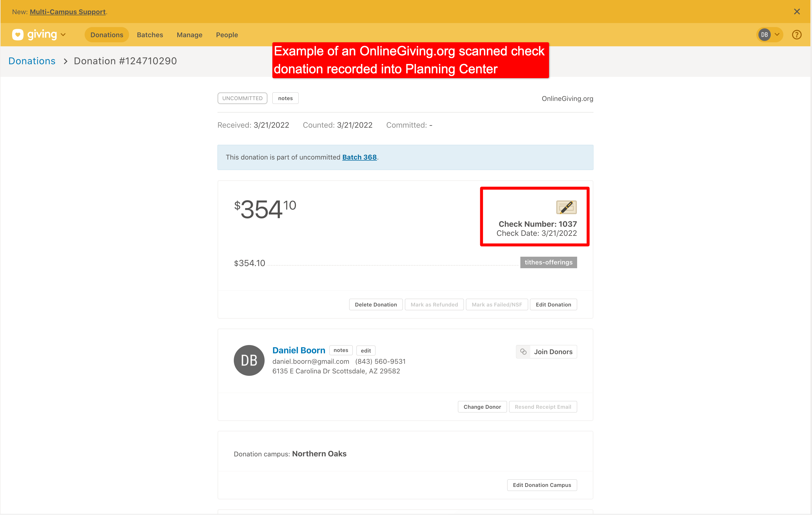The image size is (812, 515).
Task: Click the Donations breadcrumb link
Action: pyautogui.click(x=32, y=61)
